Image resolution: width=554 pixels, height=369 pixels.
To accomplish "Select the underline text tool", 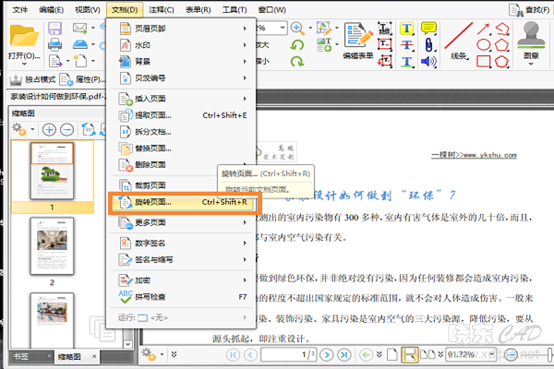I will tap(407, 62).
